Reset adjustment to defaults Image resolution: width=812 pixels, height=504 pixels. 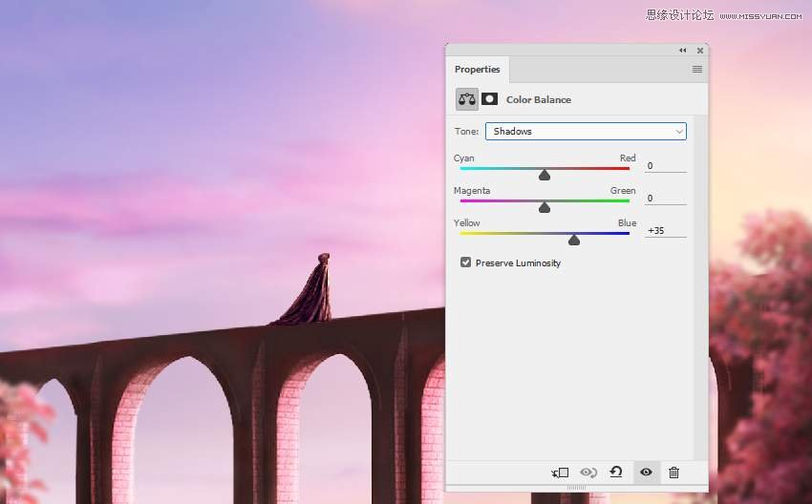click(616, 472)
